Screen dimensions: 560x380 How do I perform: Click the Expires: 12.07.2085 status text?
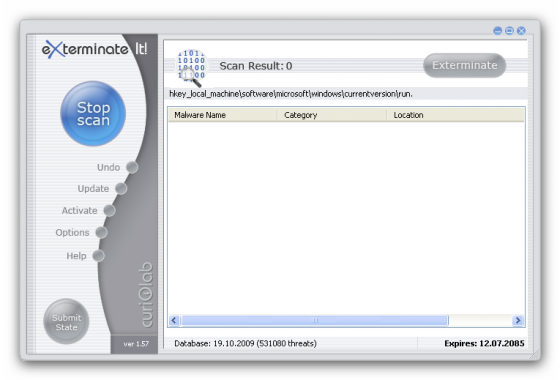[484, 344]
